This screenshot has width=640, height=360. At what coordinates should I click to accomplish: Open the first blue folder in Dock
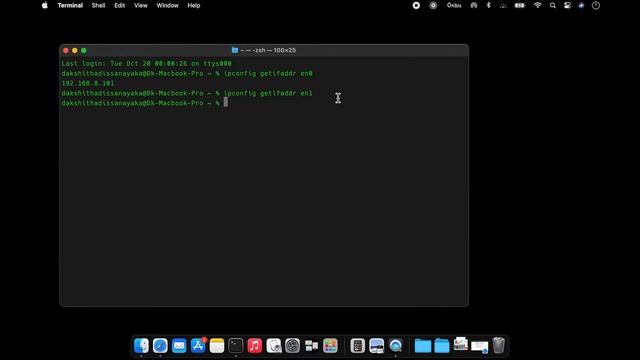(x=423, y=346)
